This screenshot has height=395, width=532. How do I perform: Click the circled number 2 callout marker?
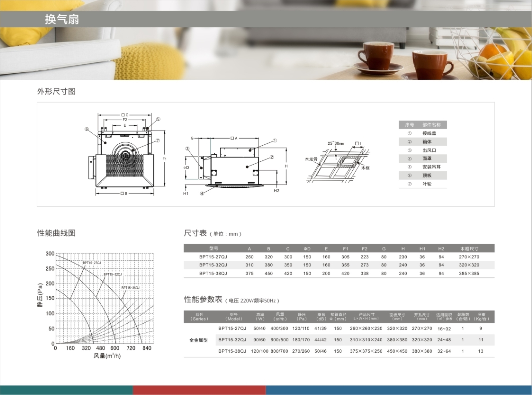click(272, 157)
